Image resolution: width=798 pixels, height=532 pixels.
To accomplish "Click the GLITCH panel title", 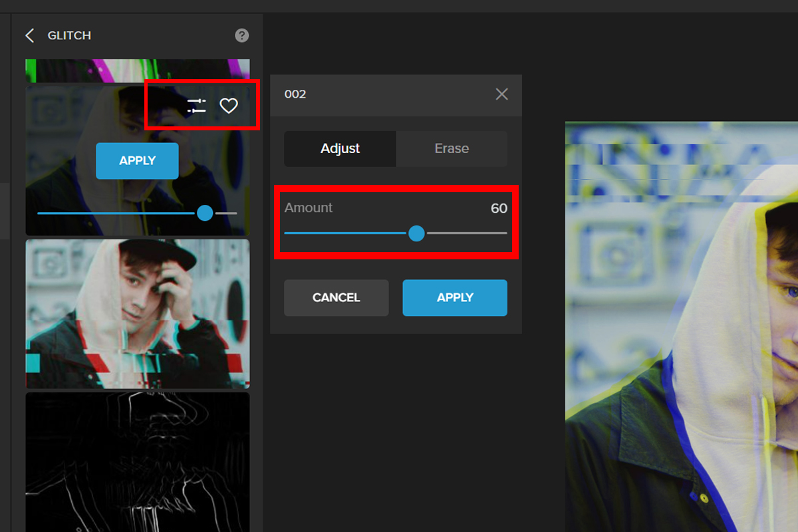I will coord(69,36).
